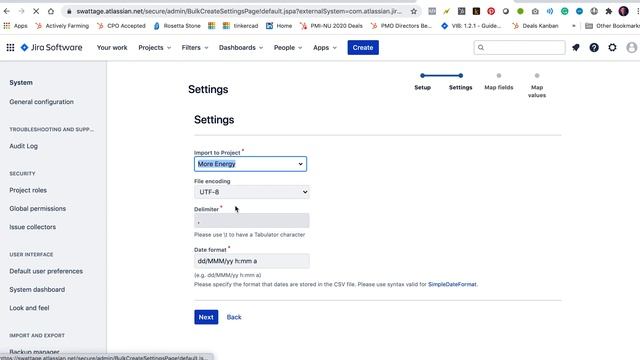Click the sound wave browser extension
640x360 pixels.
coord(550,11)
